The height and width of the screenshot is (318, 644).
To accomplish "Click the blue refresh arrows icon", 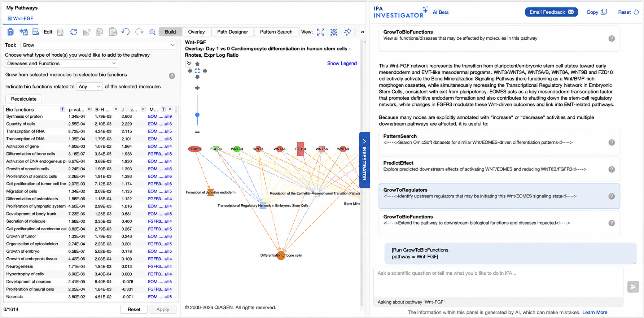I will click(x=74, y=32).
